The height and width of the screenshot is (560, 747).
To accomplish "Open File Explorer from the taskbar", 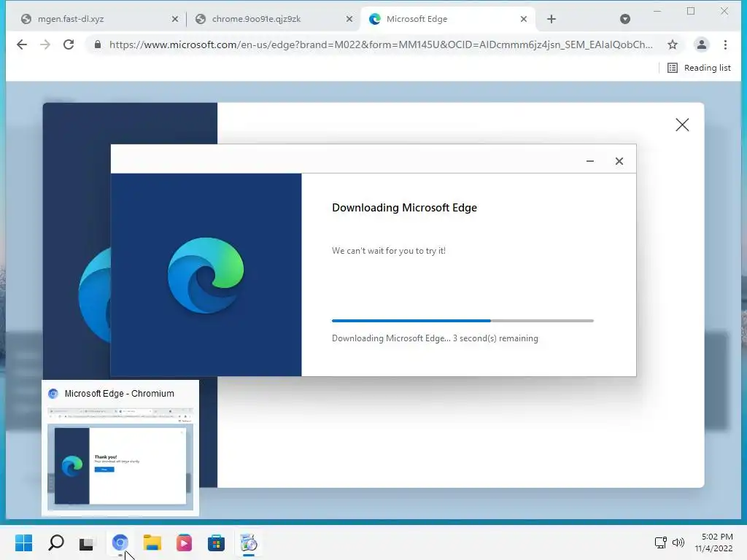I will (152, 542).
